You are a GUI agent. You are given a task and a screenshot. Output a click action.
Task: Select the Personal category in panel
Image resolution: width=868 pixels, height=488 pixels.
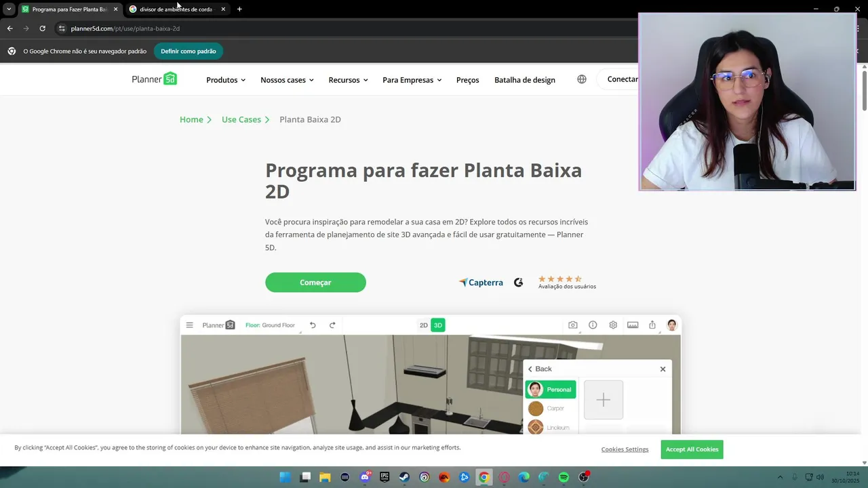pos(551,389)
